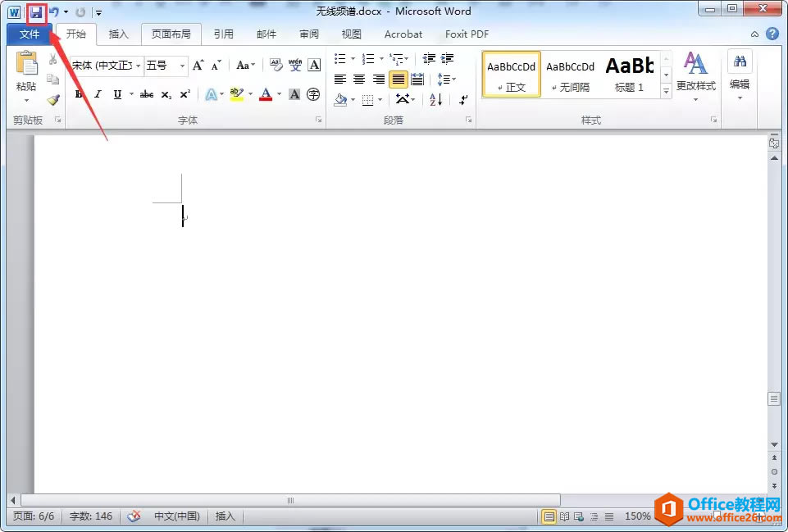Click the Asian Layout icon
This screenshot has width=788, height=532.
404,99
